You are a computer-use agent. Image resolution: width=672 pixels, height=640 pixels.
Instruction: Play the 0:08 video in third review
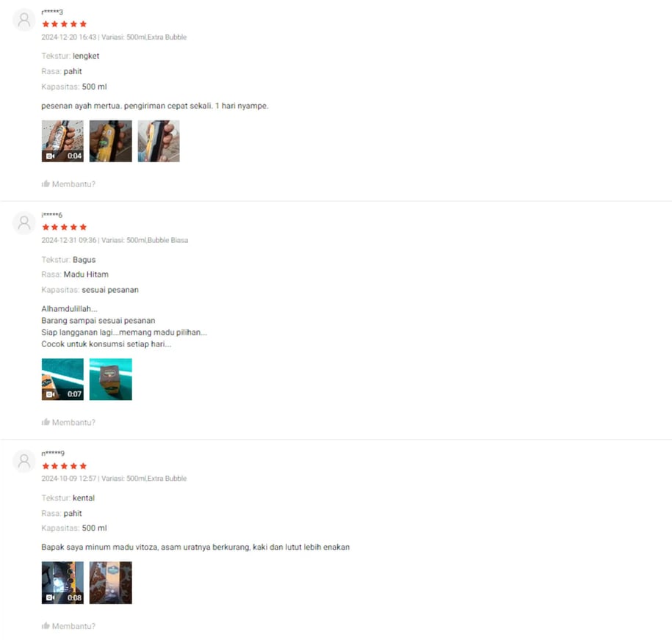(62, 583)
